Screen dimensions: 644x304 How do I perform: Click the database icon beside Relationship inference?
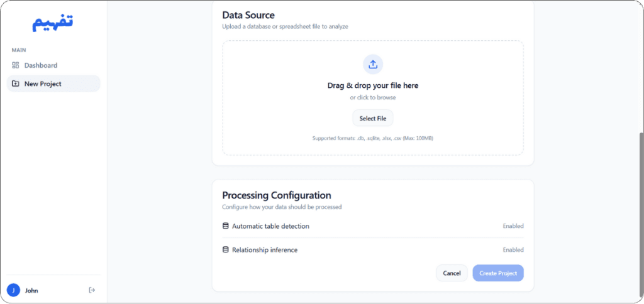point(226,250)
